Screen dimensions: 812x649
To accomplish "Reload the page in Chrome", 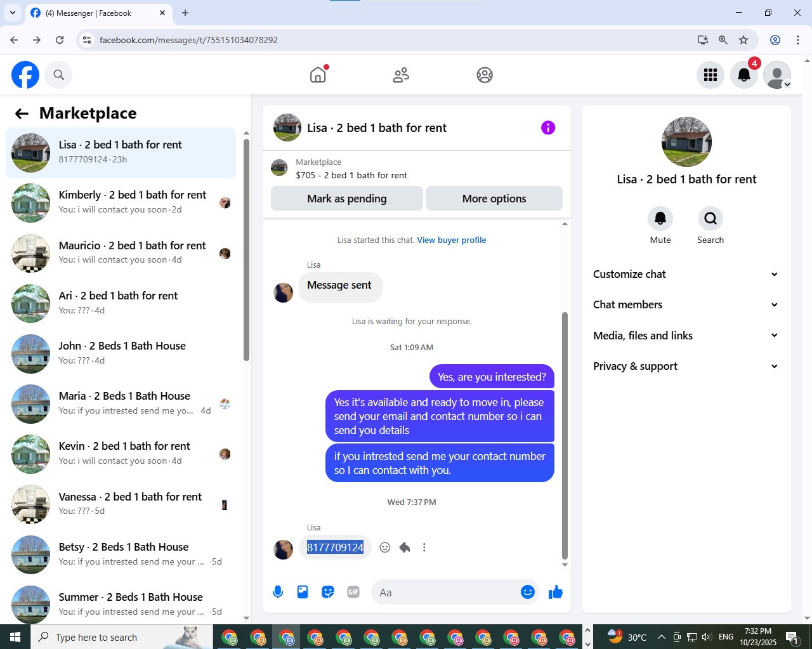I will [x=60, y=40].
